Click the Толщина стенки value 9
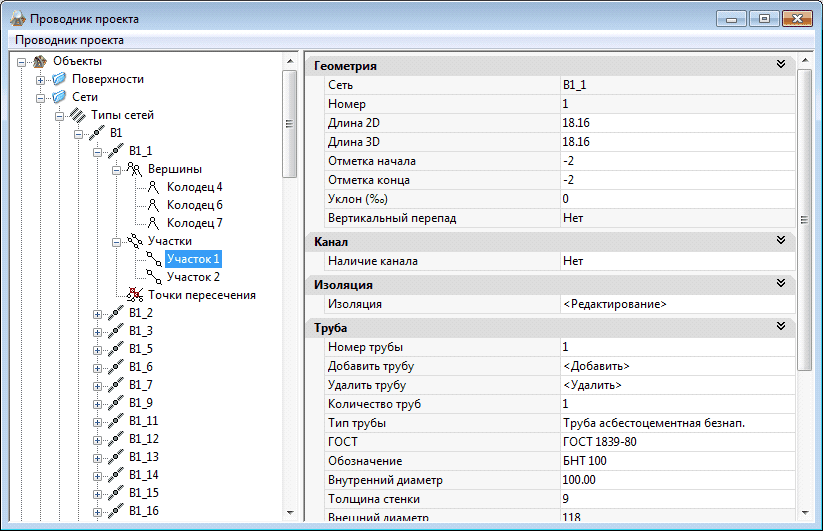Screen dimensions: 823x531 [565, 498]
